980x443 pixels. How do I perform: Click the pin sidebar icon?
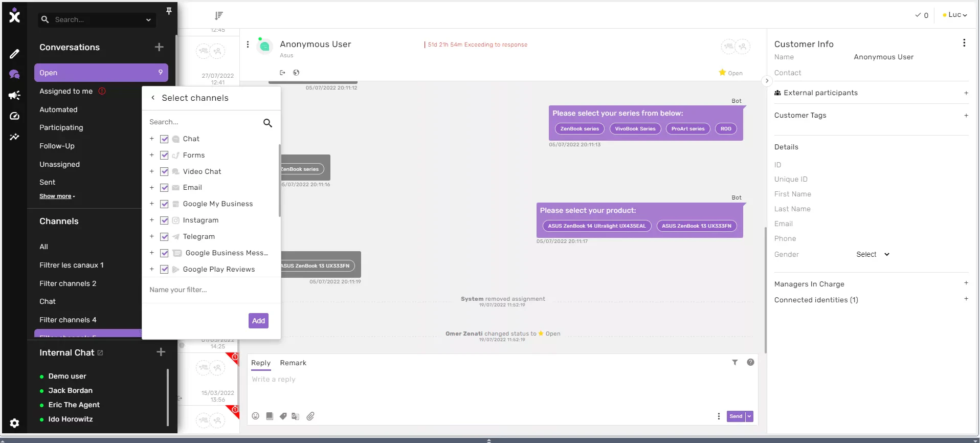click(169, 11)
